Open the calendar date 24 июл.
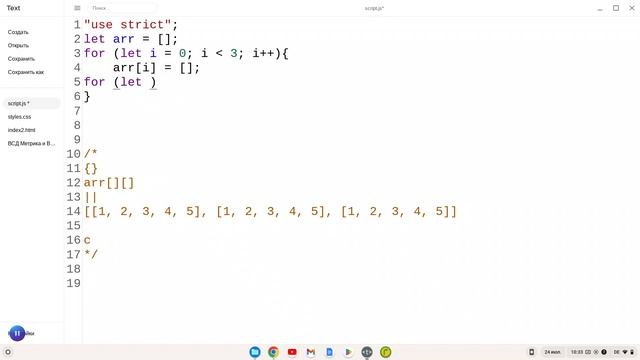 pyautogui.click(x=552, y=352)
